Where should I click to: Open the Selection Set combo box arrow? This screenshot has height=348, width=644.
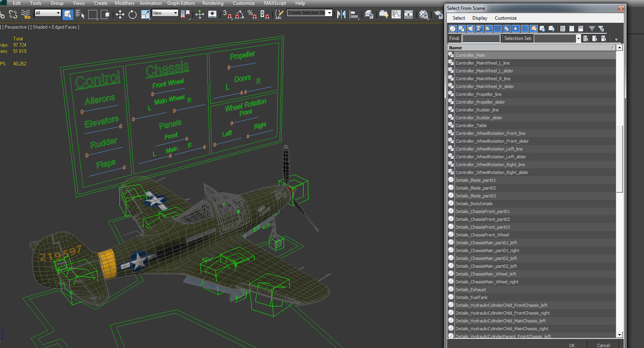[578, 38]
